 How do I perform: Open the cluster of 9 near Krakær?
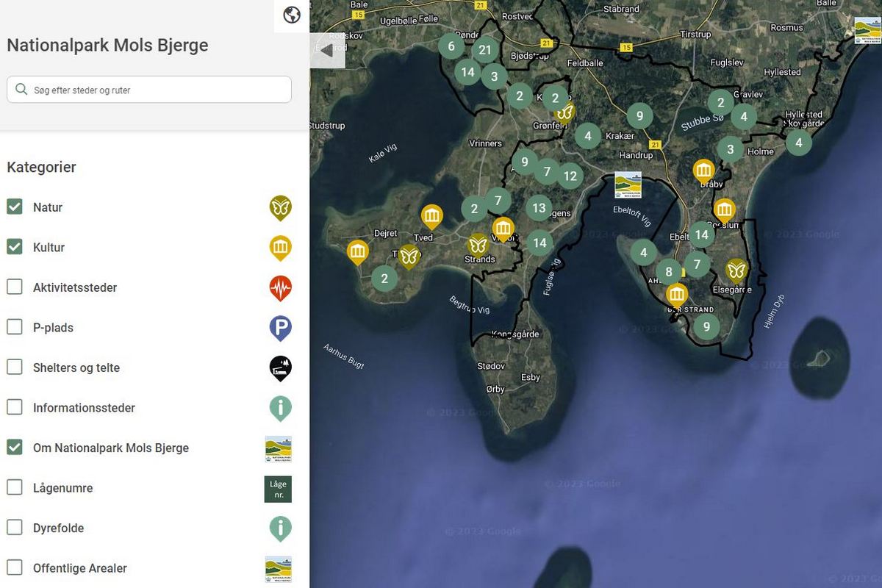coord(640,115)
